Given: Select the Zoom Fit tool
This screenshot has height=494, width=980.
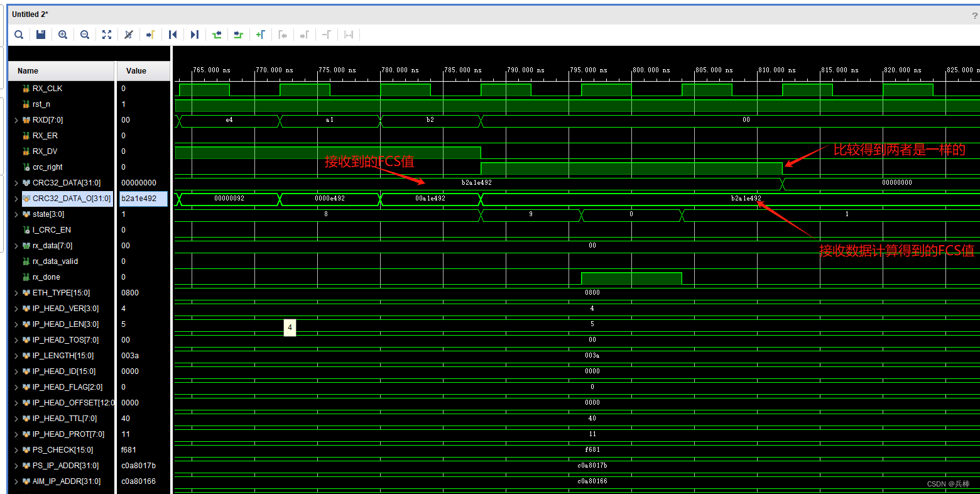Looking at the screenshot, I should pyautogui.click(x=107, y=35).
